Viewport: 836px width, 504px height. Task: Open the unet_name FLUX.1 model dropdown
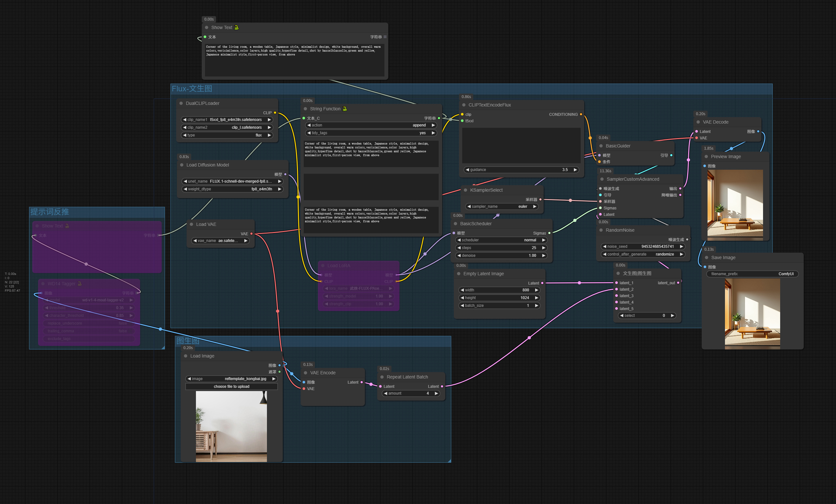[x=232, y=181]
